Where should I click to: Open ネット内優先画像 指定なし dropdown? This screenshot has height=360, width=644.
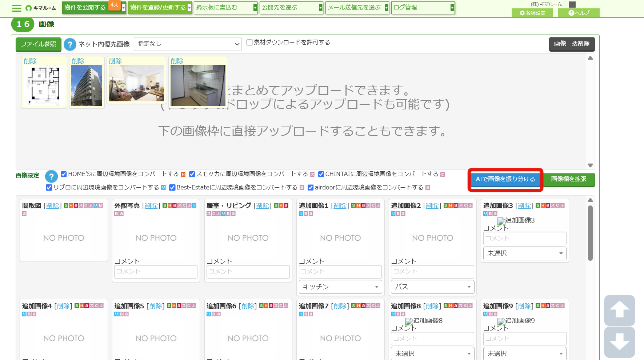coord(188,44)
